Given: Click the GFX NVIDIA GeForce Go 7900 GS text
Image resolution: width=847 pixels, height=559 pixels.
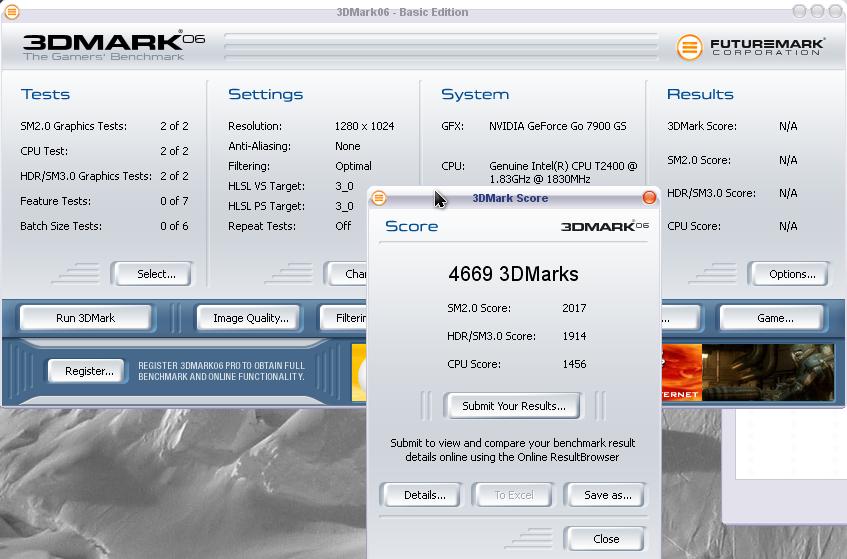Looking at the screenshot, I should coord(557,126).
